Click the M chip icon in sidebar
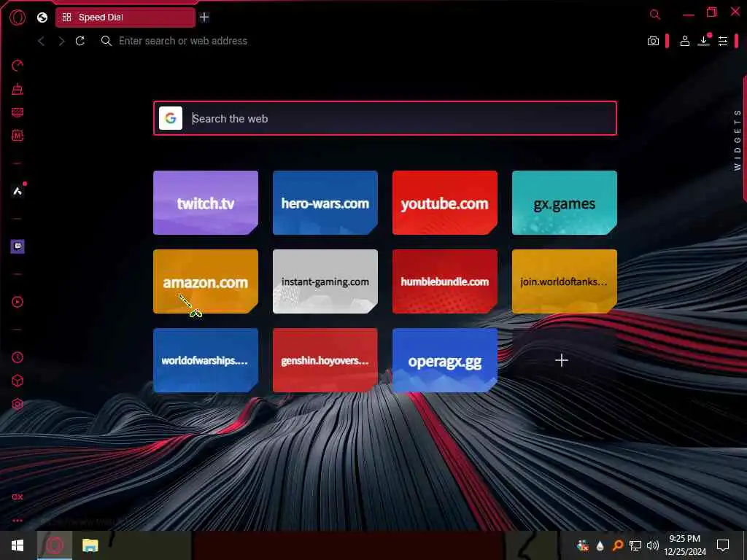747x560 pixels. click(18, 136)
